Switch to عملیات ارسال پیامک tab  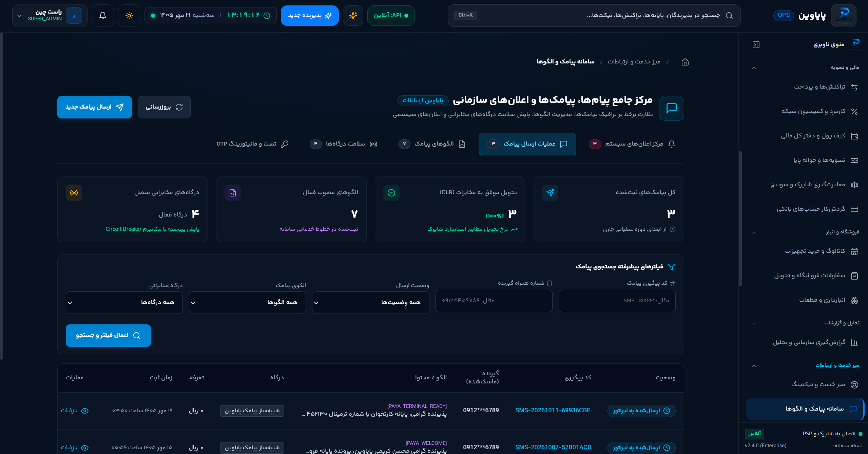coord(527,144)
